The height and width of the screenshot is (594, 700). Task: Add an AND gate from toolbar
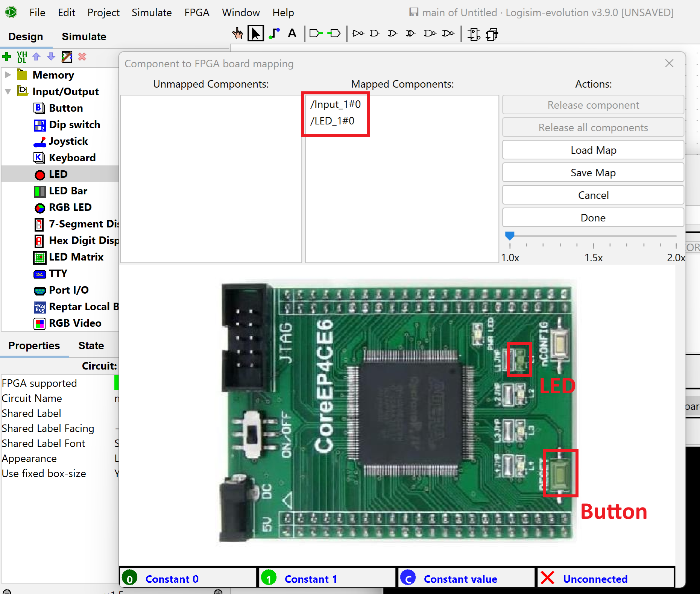(375, 34)
